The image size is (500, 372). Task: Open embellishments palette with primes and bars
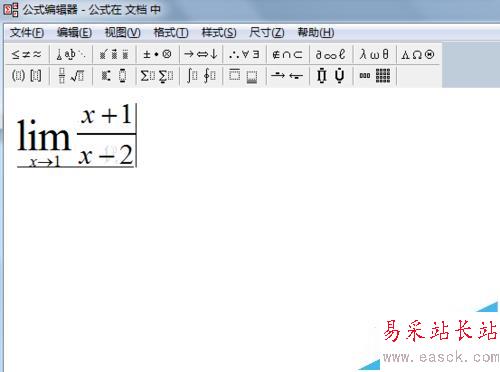pos(114,54)
